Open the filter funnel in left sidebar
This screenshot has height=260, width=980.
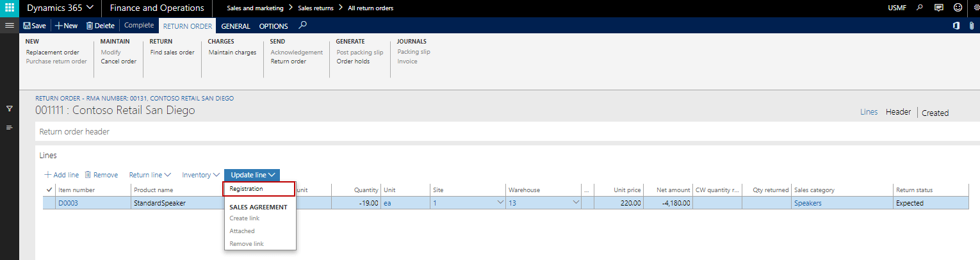click(x=9, y=109)
